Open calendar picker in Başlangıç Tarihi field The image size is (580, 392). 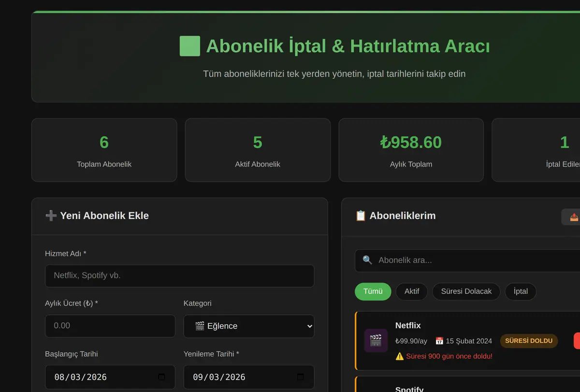click(x=161, y=377)
